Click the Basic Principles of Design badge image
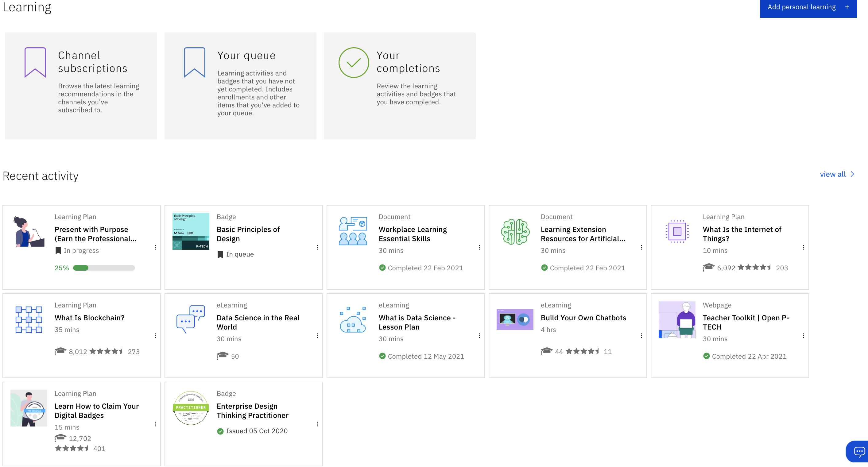Image resolution: width=868 pixels, height=467 pixels. tap(191, 231)
